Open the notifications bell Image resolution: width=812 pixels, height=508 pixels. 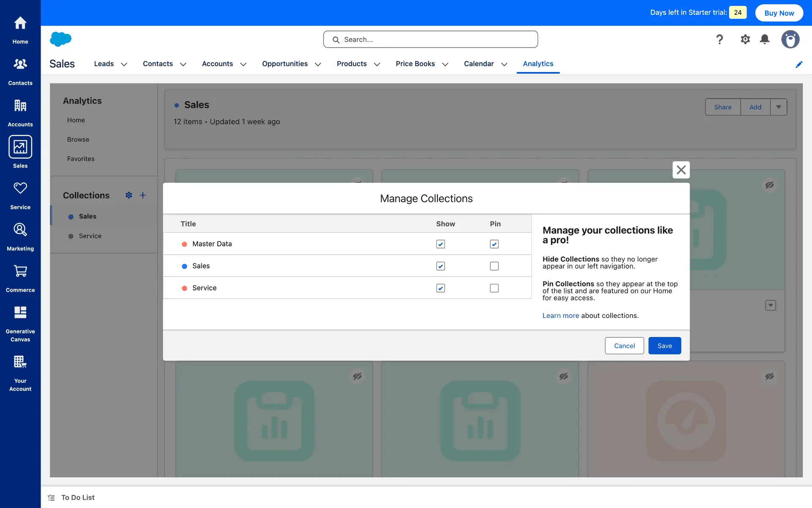(765, 39)
